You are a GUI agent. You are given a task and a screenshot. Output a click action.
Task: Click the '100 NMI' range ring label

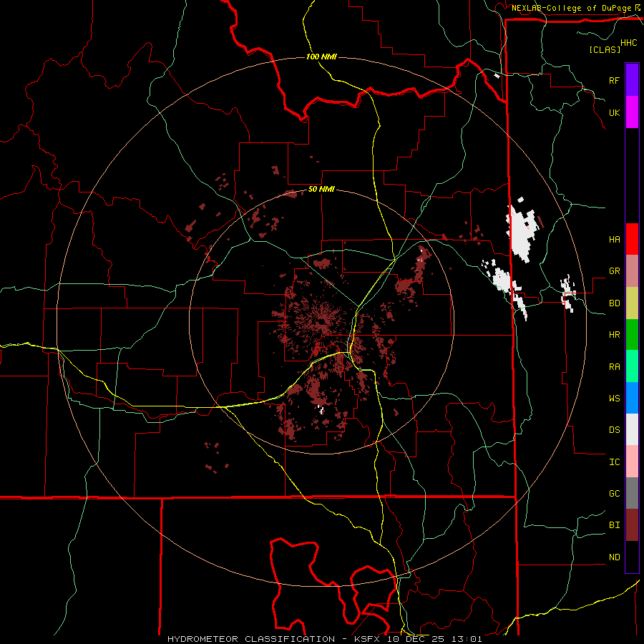coord(321,57)
